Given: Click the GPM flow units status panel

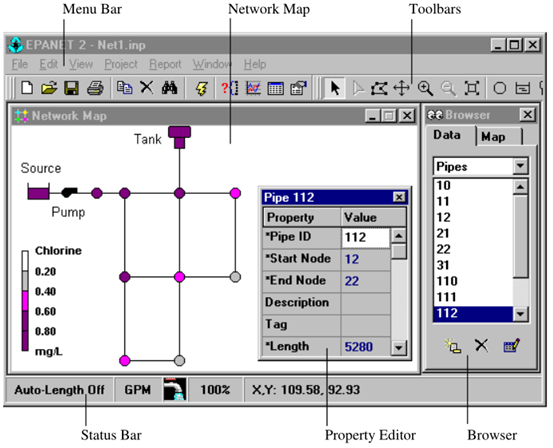Looking at the screenshot, I should tap(138, 390).
